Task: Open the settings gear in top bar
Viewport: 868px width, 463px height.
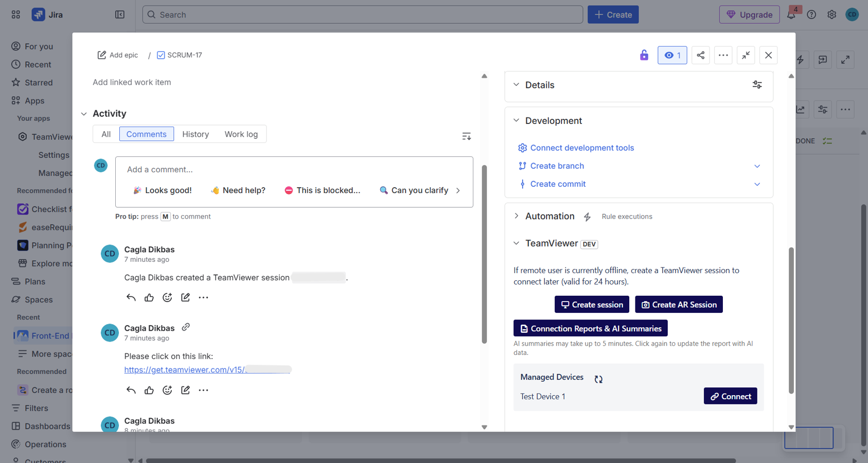Action: click(x=832, y=14)
